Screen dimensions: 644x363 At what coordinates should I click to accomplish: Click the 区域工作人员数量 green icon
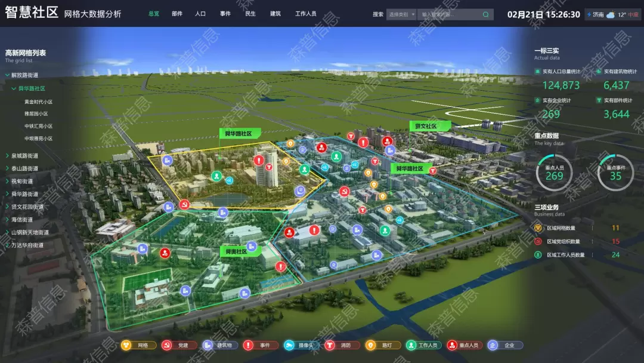point(539,255)
